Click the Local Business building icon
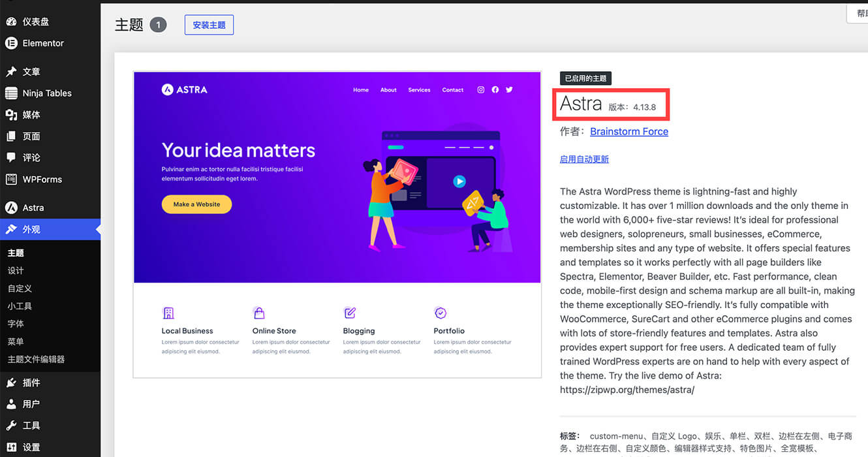This screenshot has height=457, width=868. pos(168,313)
